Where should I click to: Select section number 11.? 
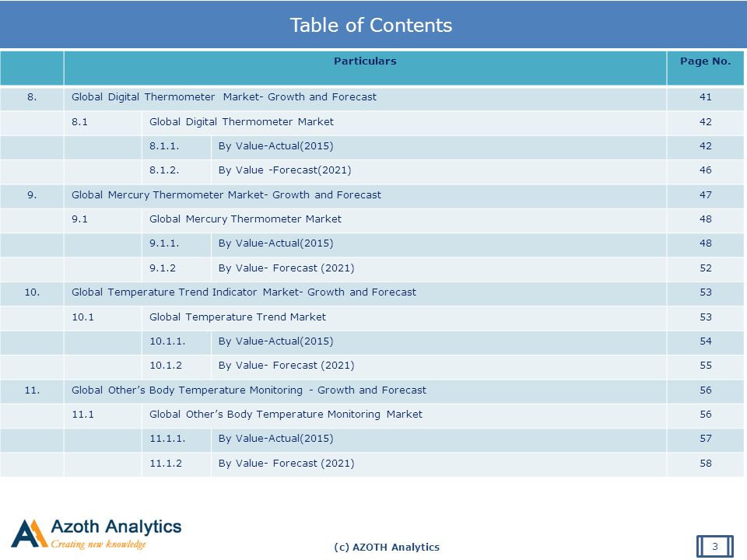tap(32, 390)
